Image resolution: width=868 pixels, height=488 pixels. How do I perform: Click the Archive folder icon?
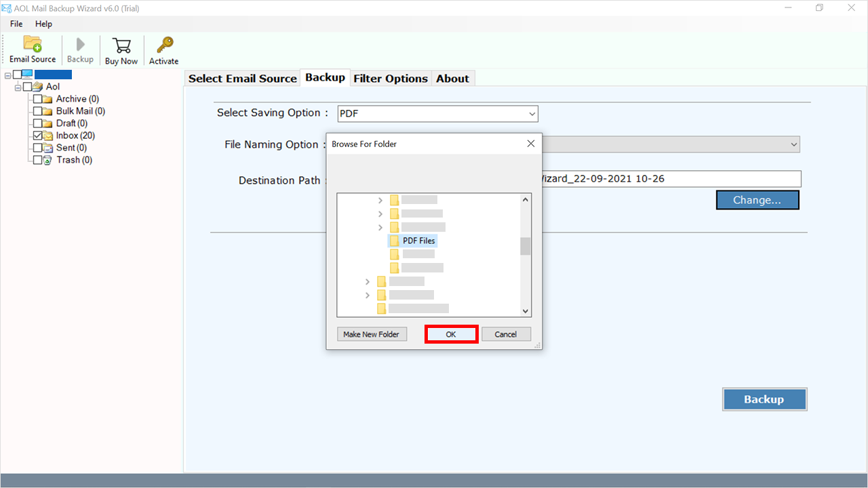tap(48, 99)
